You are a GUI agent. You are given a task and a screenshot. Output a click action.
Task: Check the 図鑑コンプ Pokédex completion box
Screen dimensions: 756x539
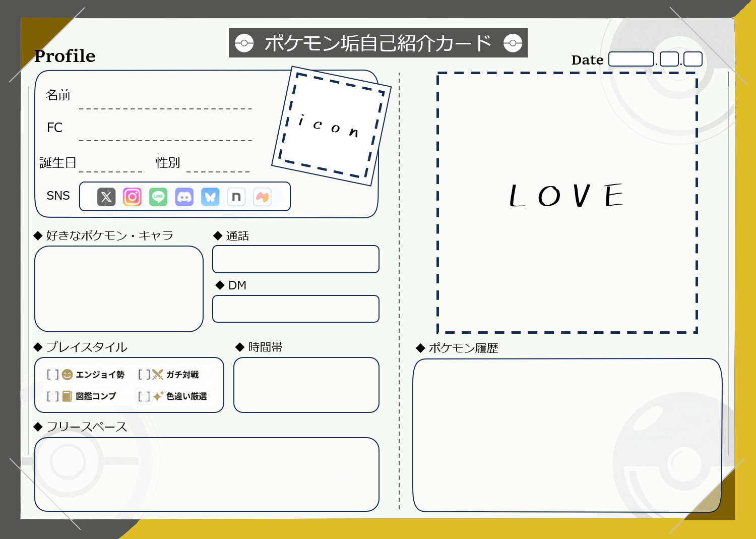pyautogui.click(x=53, y=397)
